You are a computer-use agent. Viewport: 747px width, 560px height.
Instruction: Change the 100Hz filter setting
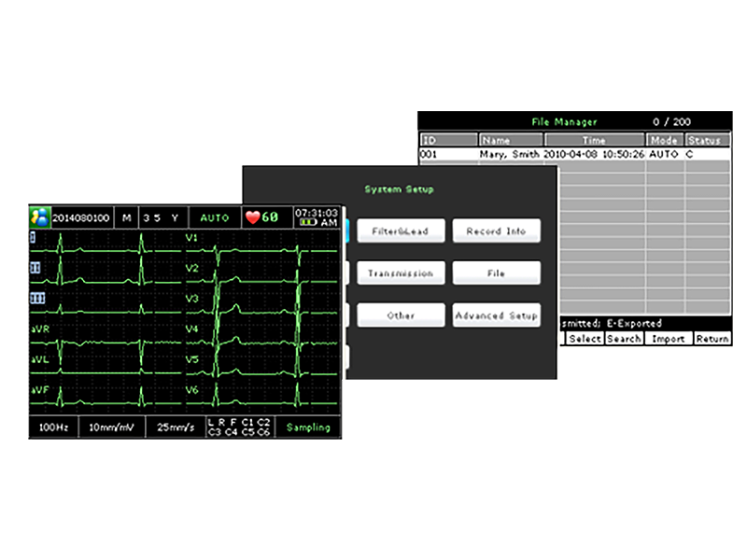[53, 427]
